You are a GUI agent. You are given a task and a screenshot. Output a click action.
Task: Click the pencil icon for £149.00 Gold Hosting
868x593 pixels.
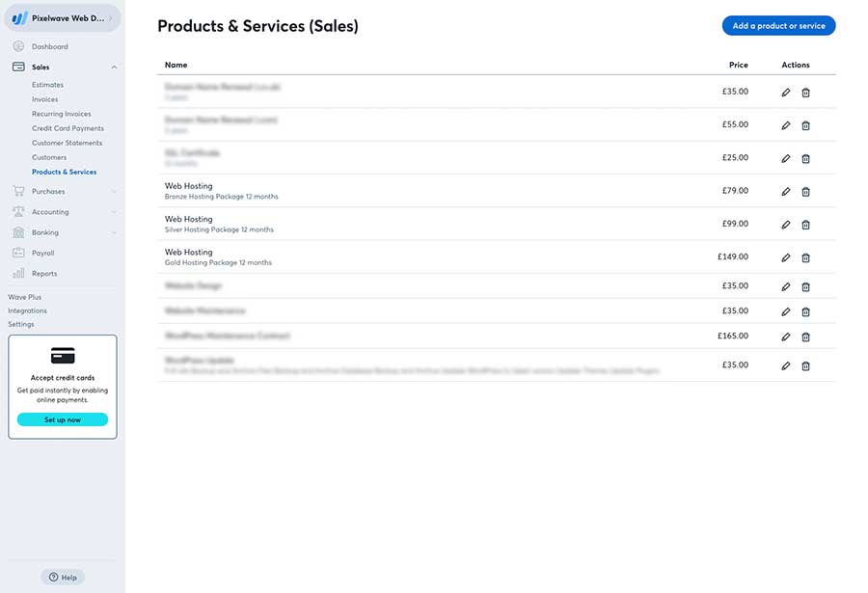coord(785,258)
